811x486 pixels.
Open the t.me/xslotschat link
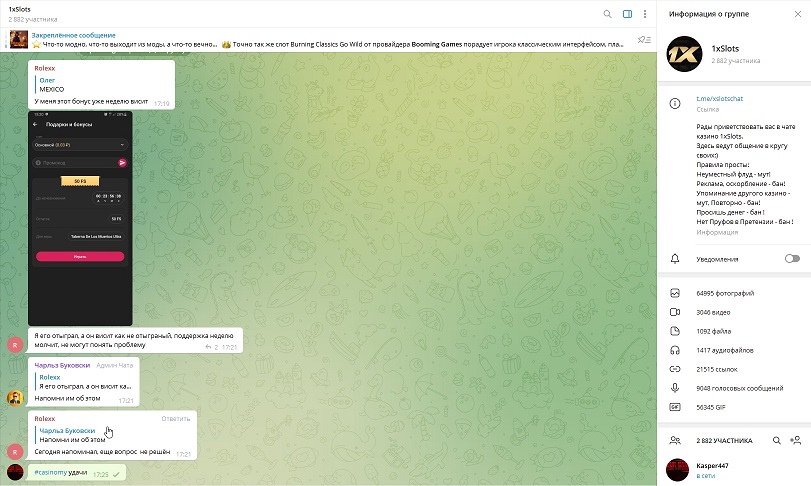(x=719, y=98)
